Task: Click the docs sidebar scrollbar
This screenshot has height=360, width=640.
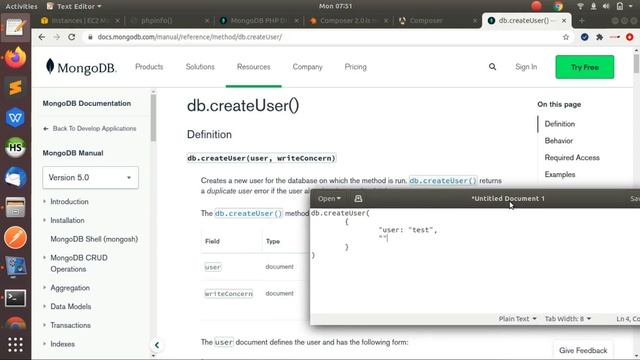Action: 153,118
